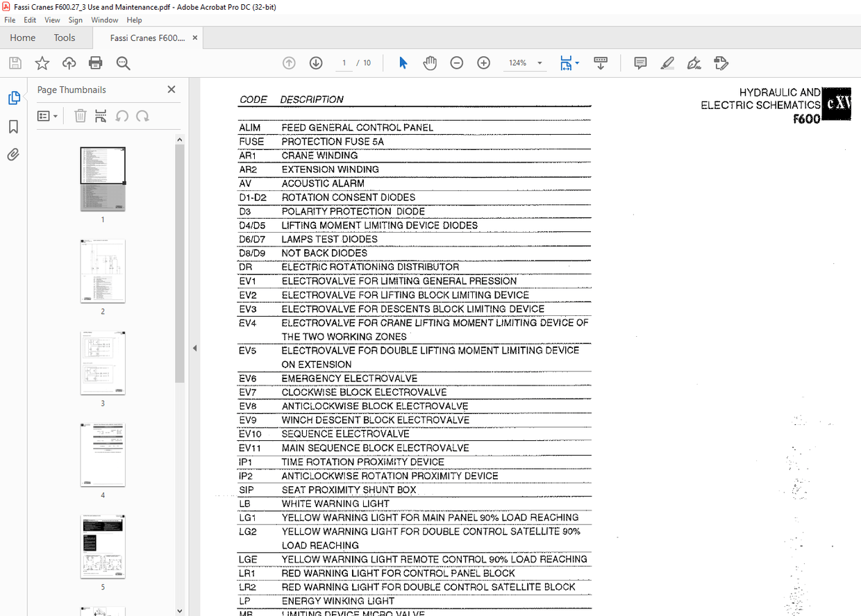Select the page 3 thumbnail

tap(102, 362)
